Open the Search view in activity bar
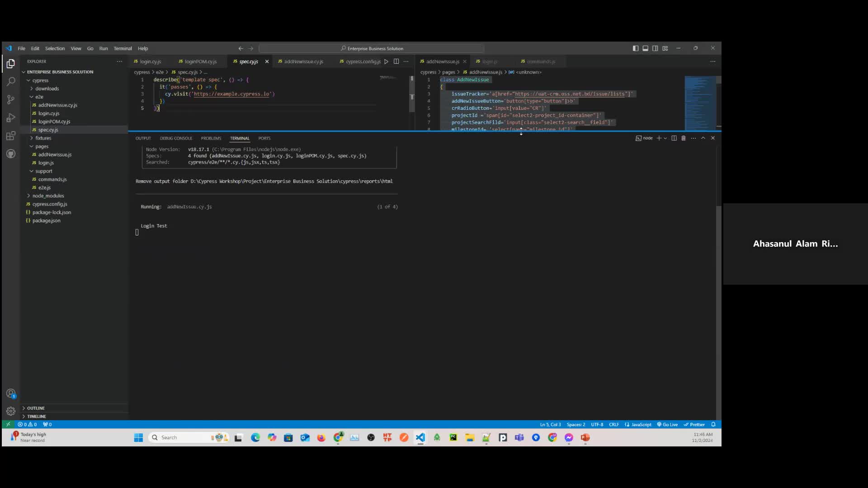The image size is (868, 488). [x=10, y=82]
